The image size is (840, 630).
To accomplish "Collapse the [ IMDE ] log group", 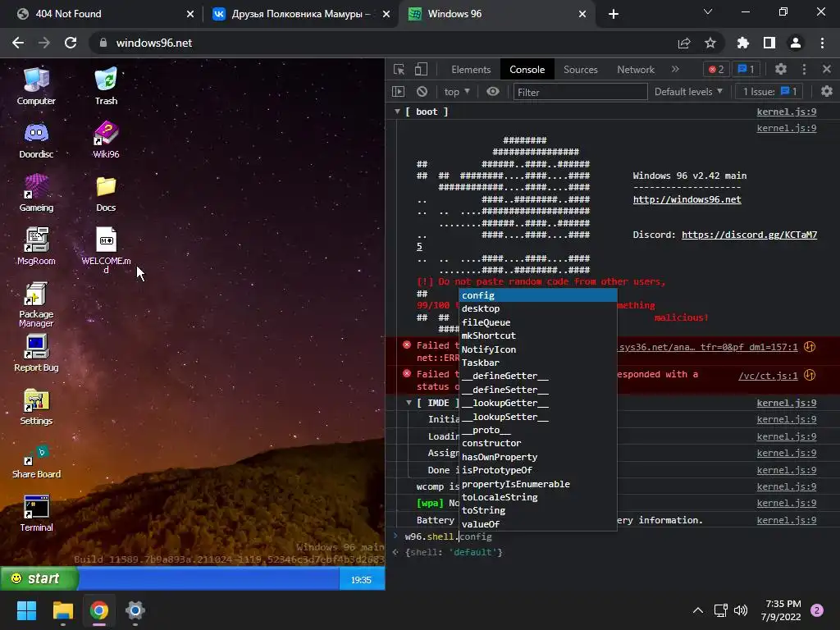I will point(409,403).
